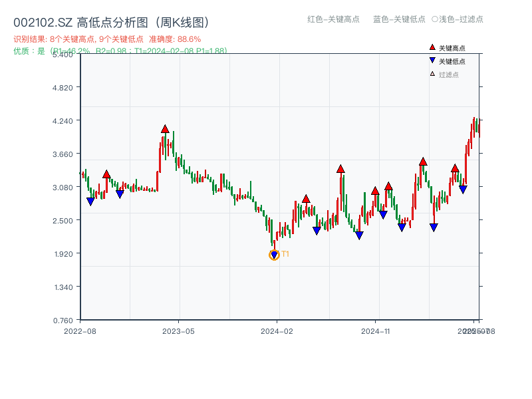This screenshot has width=532, height=399.
Task: Click x-axis date label 2024-02
Action: 277,331
